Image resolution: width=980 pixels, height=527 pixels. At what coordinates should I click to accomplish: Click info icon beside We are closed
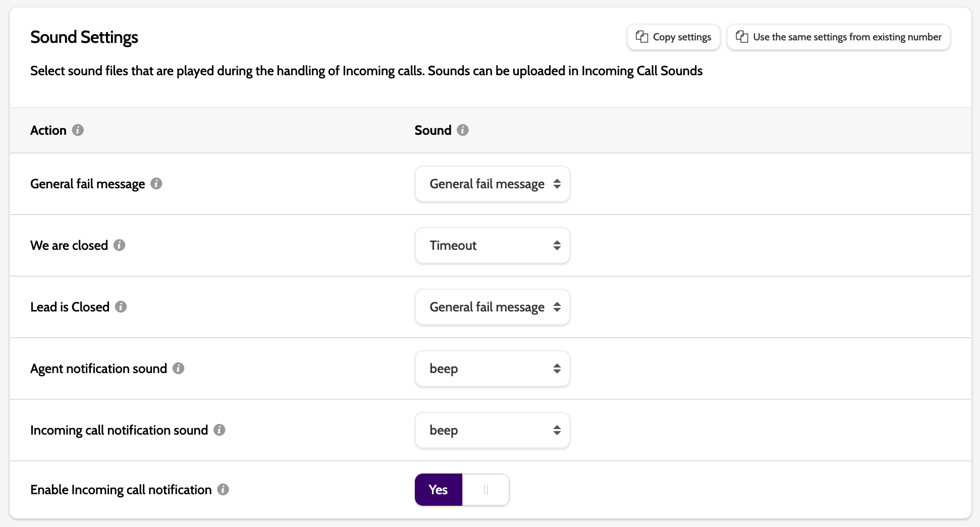pos(120,245)
